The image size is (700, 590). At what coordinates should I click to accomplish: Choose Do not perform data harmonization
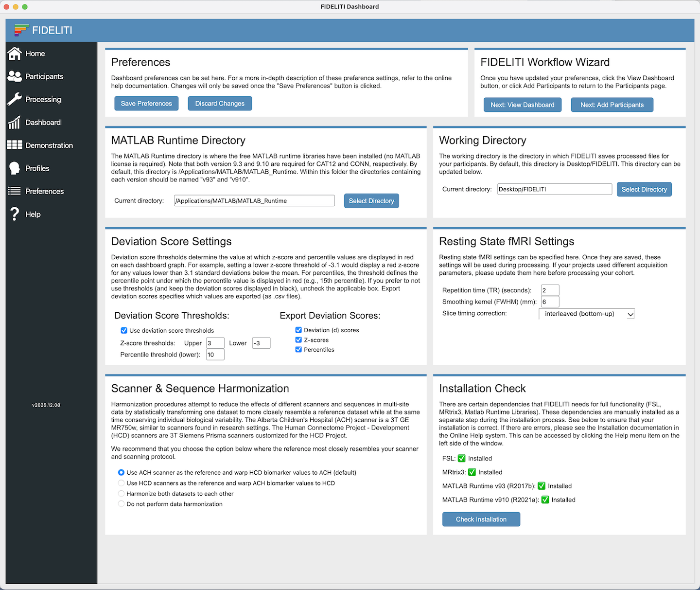[x=121, y=504]
